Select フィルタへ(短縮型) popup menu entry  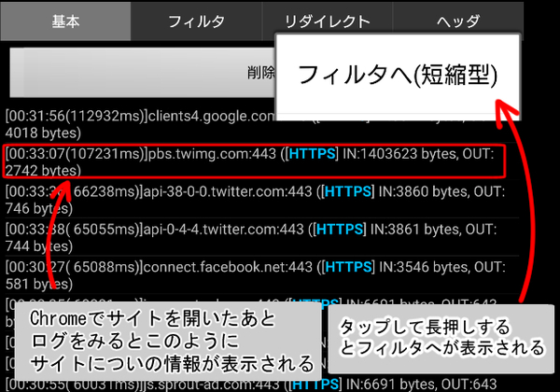tap(398, 75)
